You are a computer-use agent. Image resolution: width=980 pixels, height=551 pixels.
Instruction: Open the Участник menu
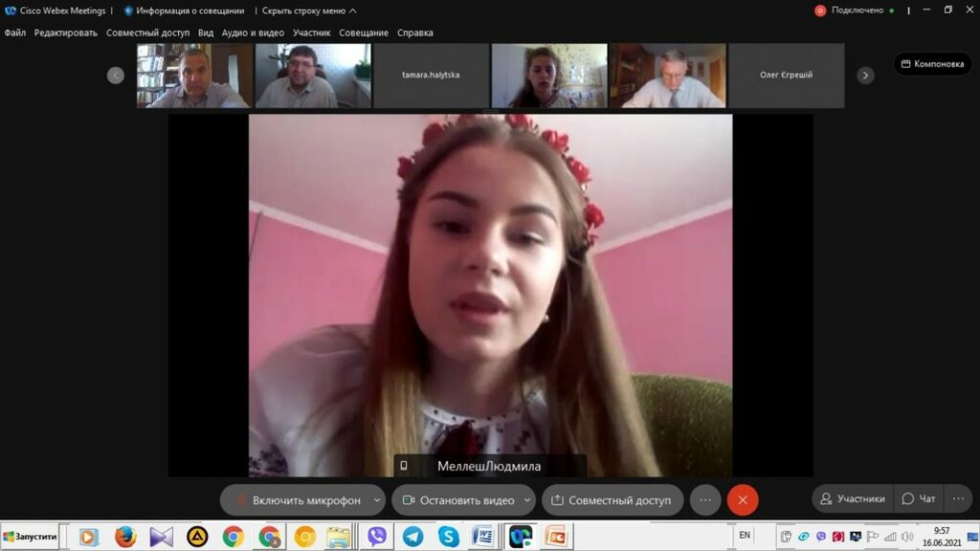click(x=311, y=33)
